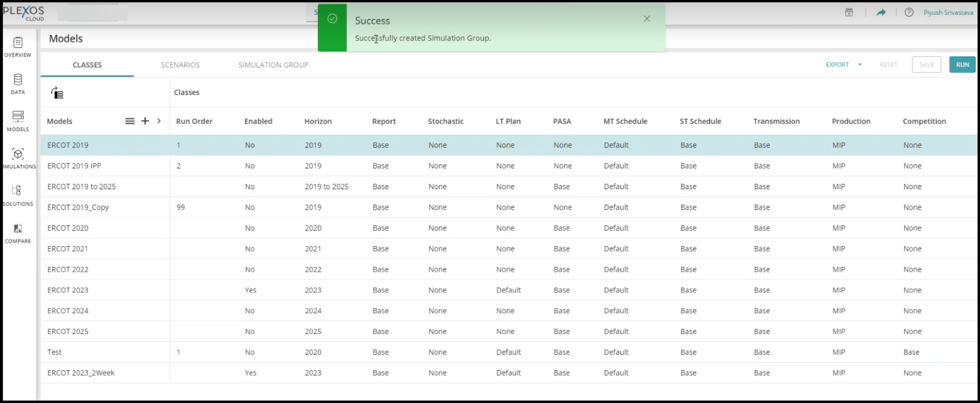Image resolution: width=980 pixels, height=403 pixels.
Task: Select the ERCOT 2023_2Week model name
Action: pyautogui.click(x=81, y=373)
